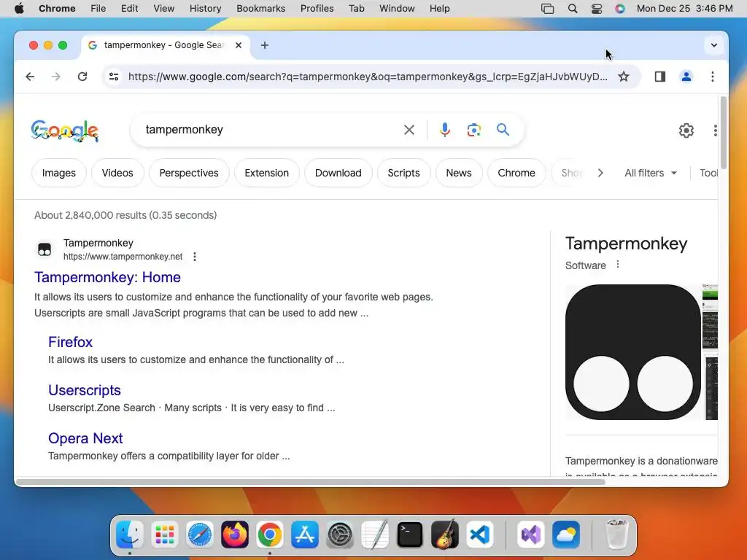Screen dimensions: 747x560
Task: Select the Chrome filter chip
Action: pos(516,173)
